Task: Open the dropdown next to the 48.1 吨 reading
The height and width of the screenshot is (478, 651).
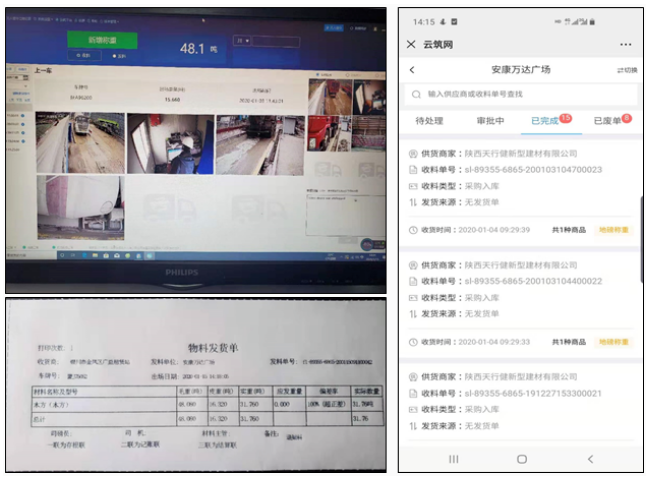Action: [x=242, y=41]
